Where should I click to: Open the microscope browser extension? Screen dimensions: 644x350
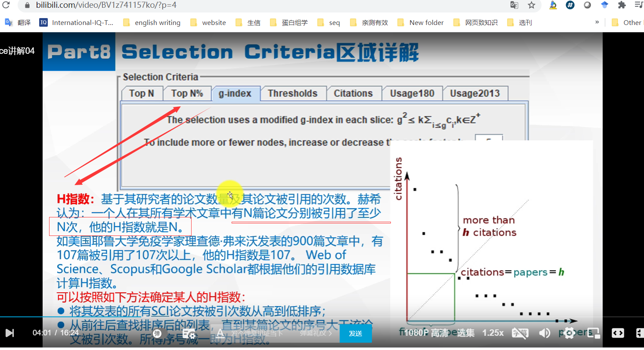(x=553, y=5)
